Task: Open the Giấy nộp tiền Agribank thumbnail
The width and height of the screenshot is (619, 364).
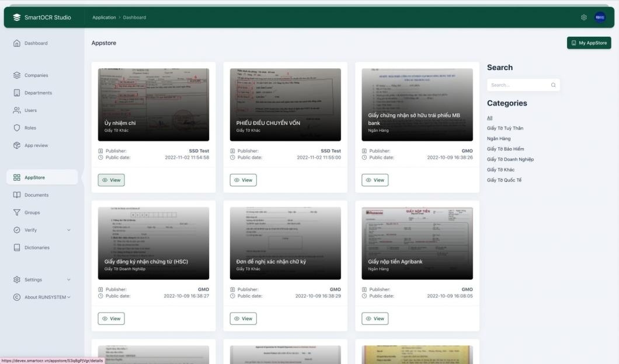Action: (x=417, y=243)
